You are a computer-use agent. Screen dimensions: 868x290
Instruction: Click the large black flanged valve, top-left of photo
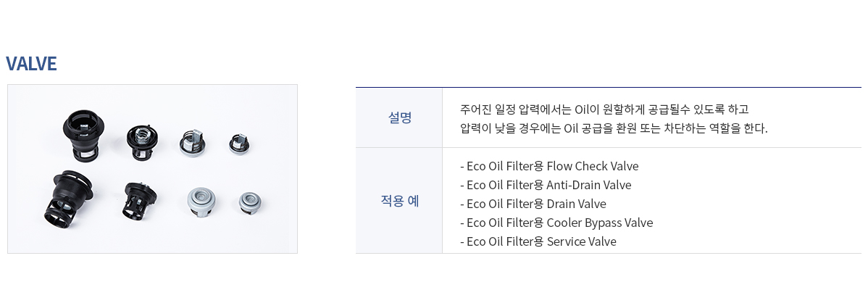pos(81,132)
